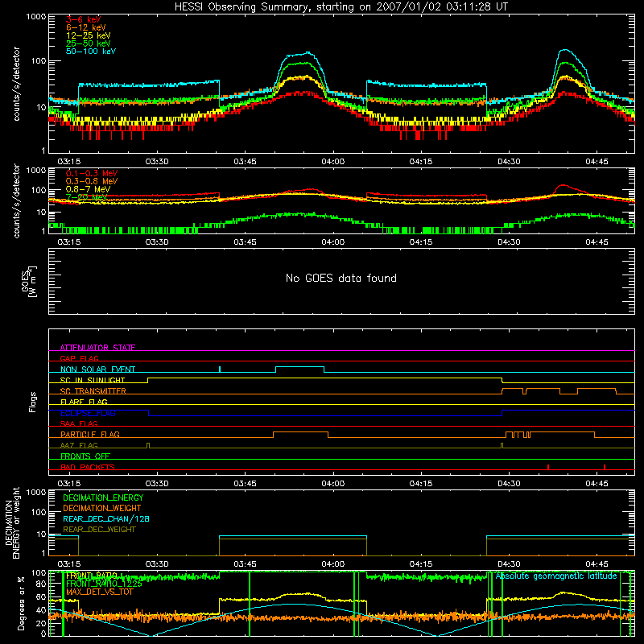
Task: Click the DECIMATION_WEIGHT legend entry
Action: (x=102, y=508)
